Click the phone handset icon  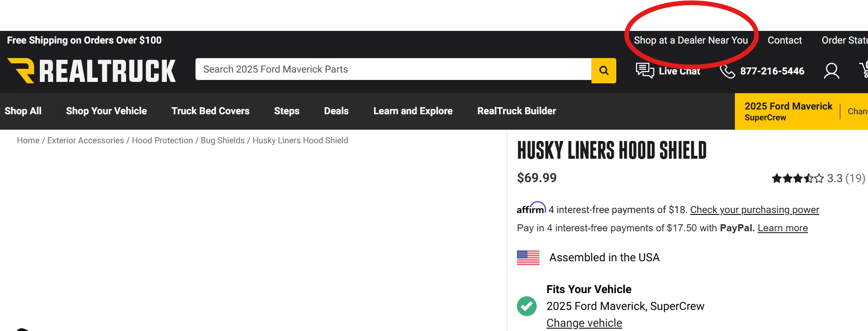click(x=727, y=71)
